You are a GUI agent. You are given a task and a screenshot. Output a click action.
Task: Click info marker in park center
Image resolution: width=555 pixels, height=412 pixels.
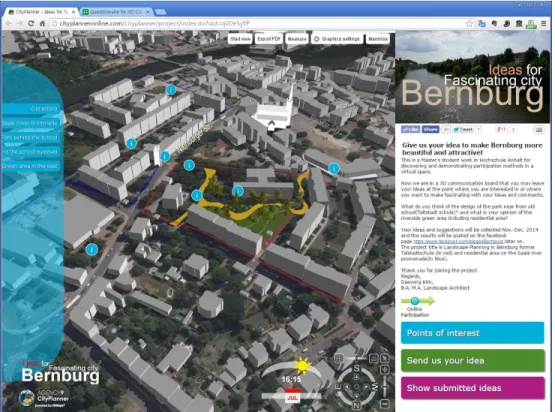tap(238, 191)
